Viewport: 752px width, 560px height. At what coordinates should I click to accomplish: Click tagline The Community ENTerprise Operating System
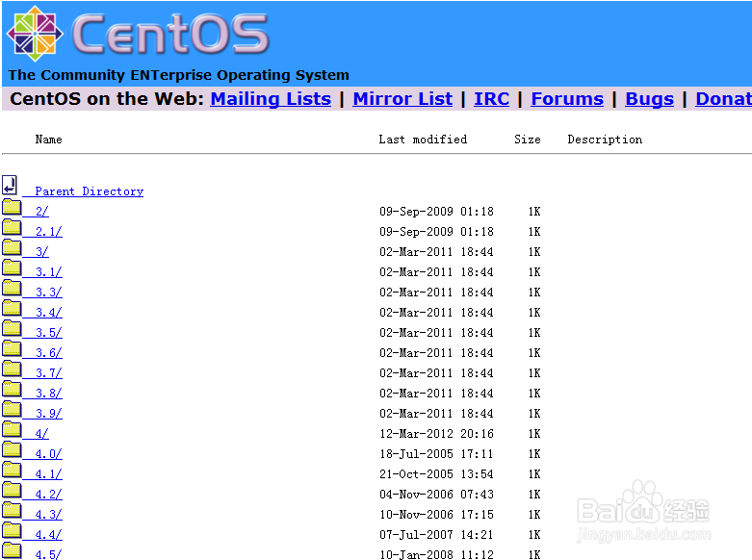[178, 75]
